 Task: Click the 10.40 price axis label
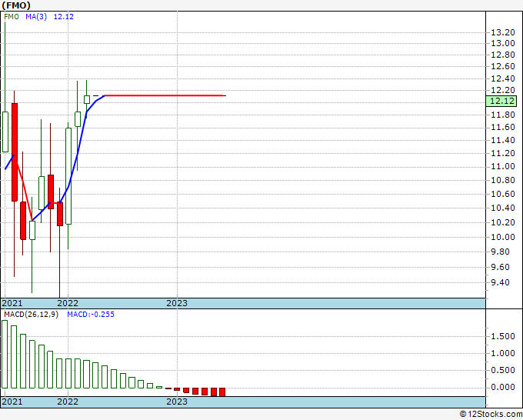coord(503,208)
